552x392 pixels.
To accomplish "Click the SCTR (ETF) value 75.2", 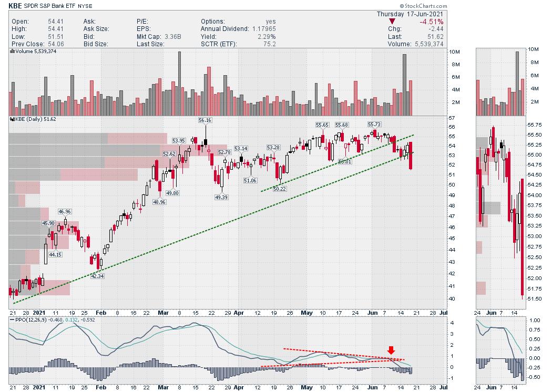I will pos(269,44).
